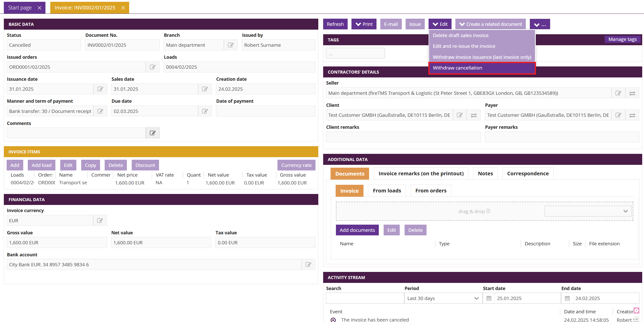This screenshot has height=322, width=644.
Task: Open the Start date calendar icon
Action: click(x=489, y=298)
